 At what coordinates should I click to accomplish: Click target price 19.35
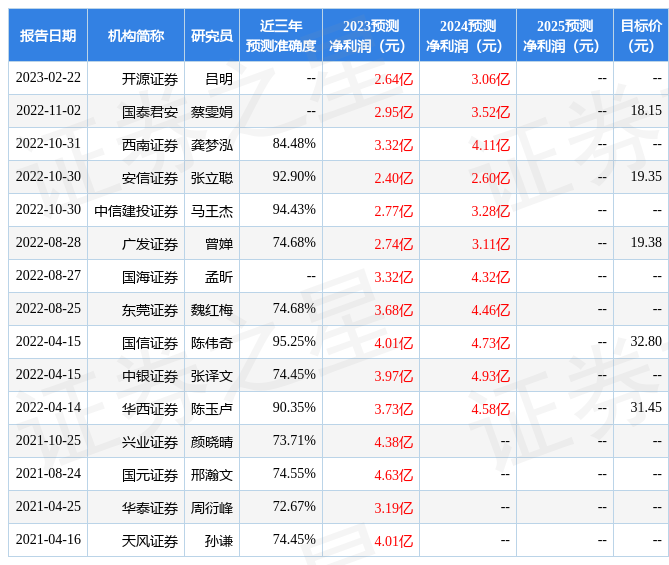coord(646,176)
